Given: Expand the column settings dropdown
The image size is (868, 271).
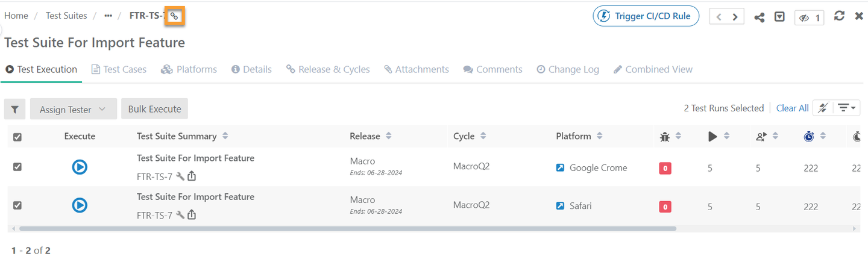Looking at the screenshot, I should click(x=848, y=108).
